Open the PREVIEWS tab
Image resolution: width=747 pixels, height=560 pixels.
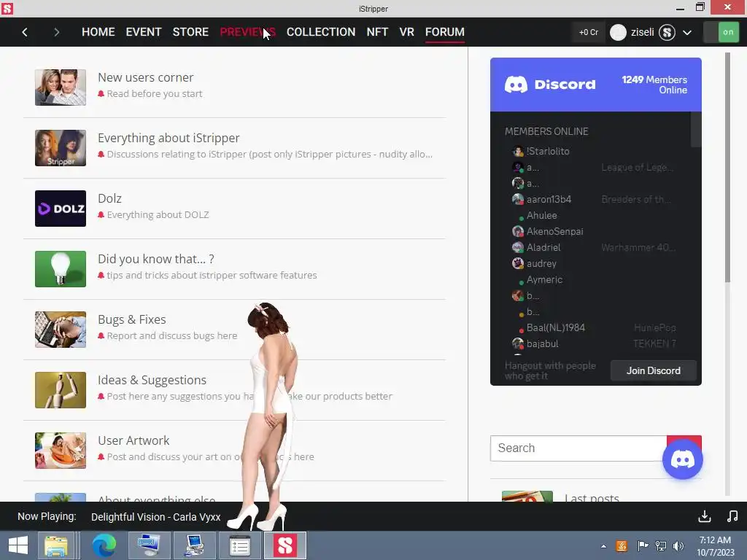tap(248, 32)
